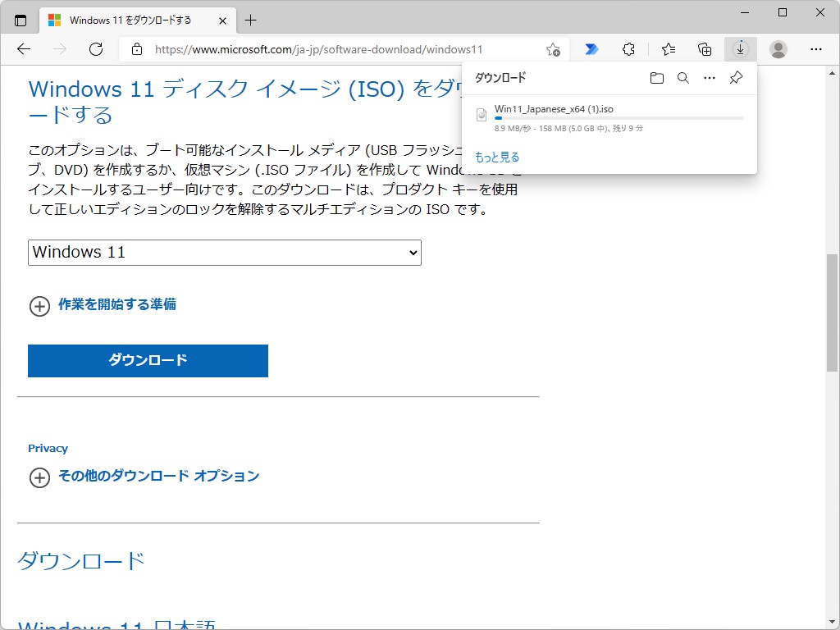Search downloads in the flyout

click(x=683, y=77)
